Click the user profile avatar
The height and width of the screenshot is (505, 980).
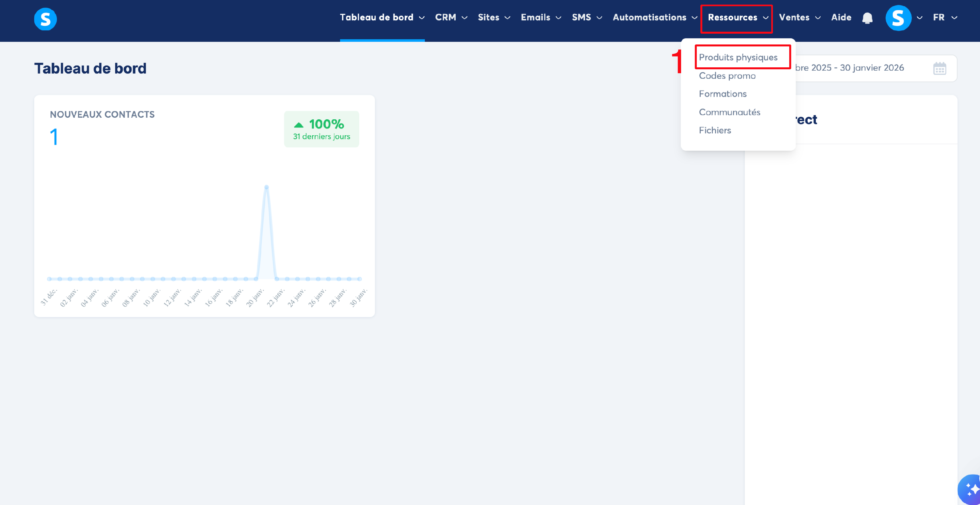[x=898, y=18]
